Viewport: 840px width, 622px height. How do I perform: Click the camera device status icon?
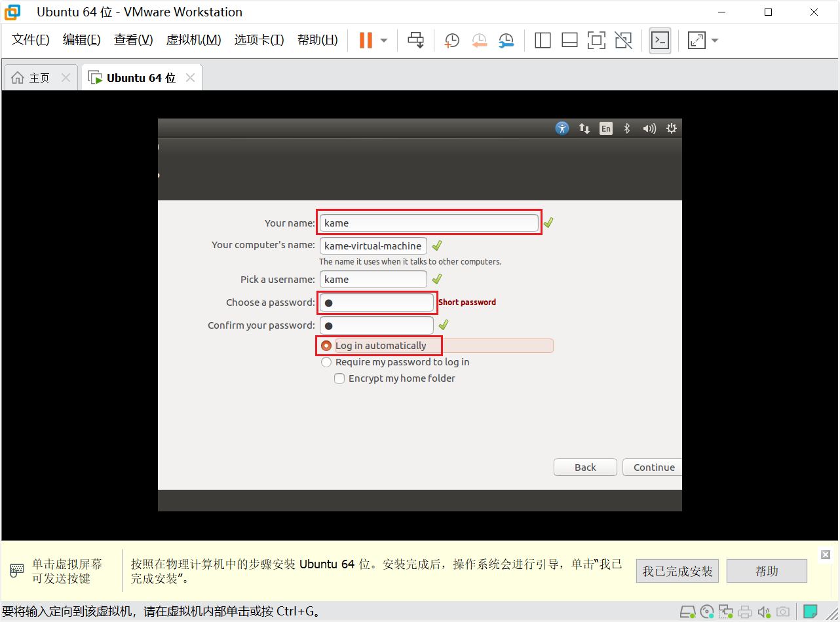point(783,612)
